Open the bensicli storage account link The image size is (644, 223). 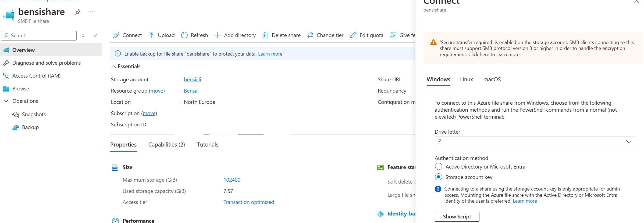coord(193,79)
